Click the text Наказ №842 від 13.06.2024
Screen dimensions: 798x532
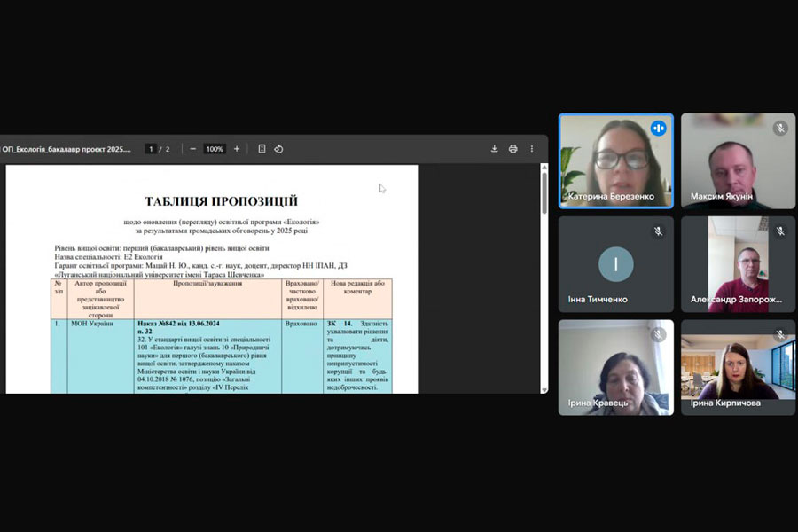tap(178, 324)
